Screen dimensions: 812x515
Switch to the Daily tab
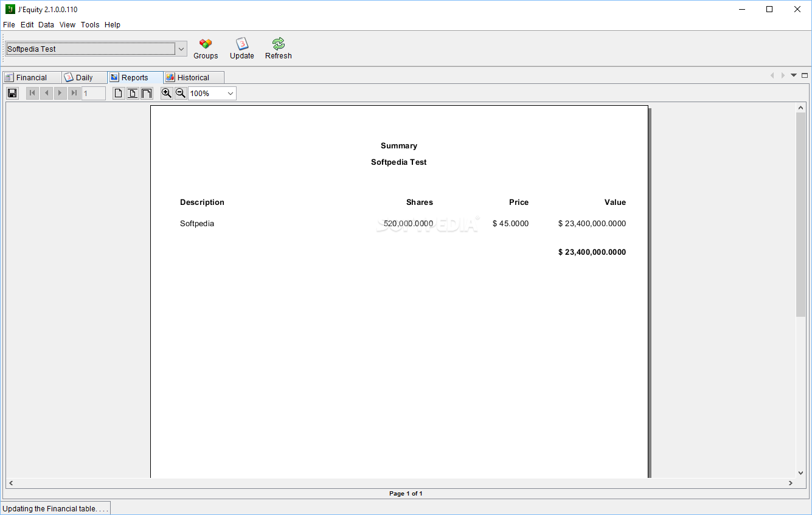pyautogui.click(x=85, y=77)
